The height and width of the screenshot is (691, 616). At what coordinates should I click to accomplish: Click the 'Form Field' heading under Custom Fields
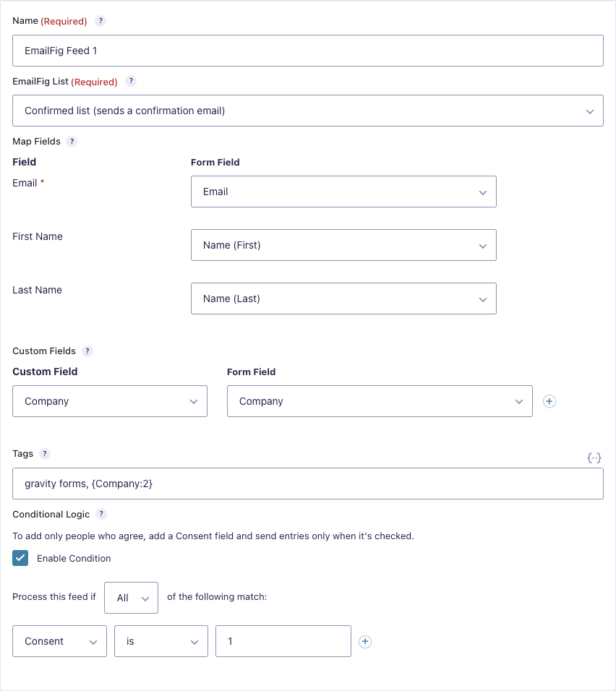point(252,372)
